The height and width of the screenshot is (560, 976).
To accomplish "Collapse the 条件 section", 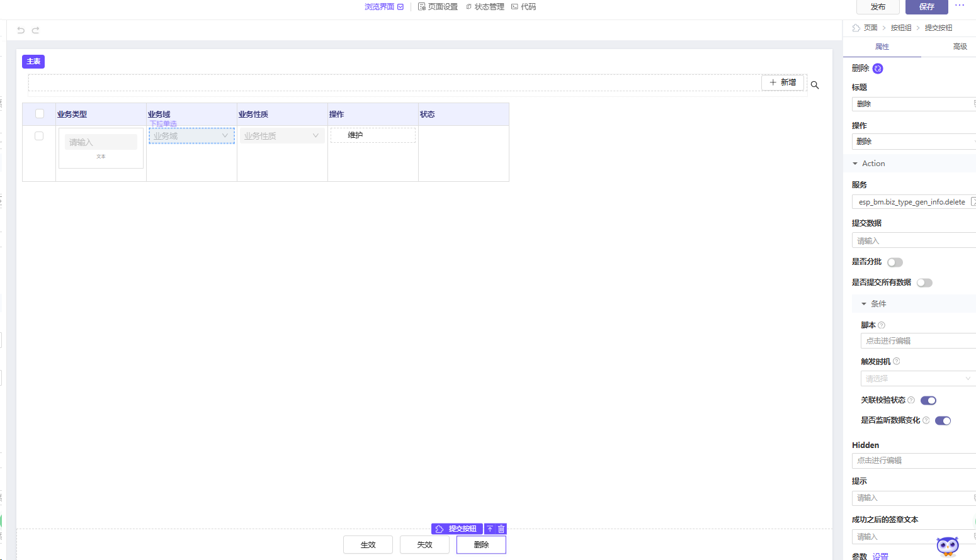I will click(x=864, y=304).
